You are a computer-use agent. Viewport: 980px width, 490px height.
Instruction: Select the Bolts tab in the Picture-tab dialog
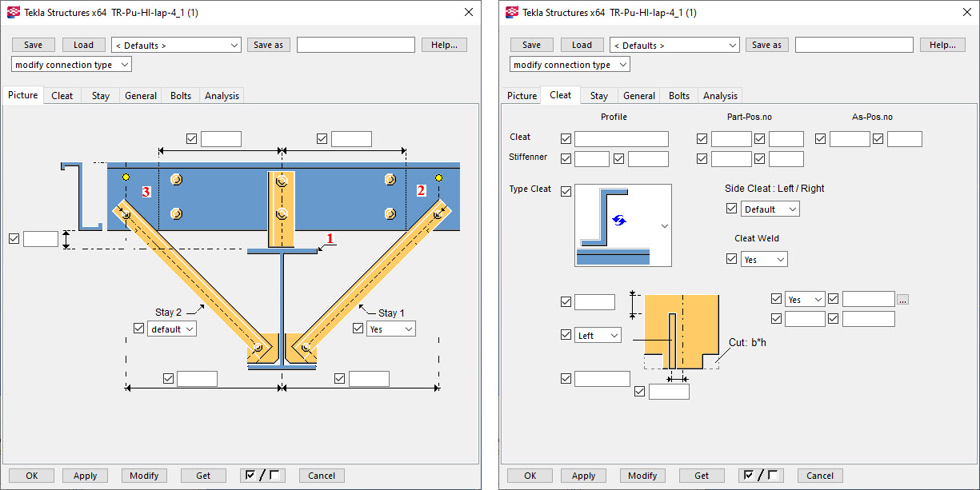[x=181, y=96]
